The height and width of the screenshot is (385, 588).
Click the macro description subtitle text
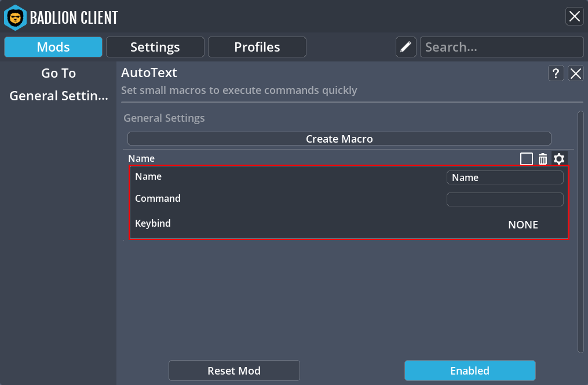point(239,90)
